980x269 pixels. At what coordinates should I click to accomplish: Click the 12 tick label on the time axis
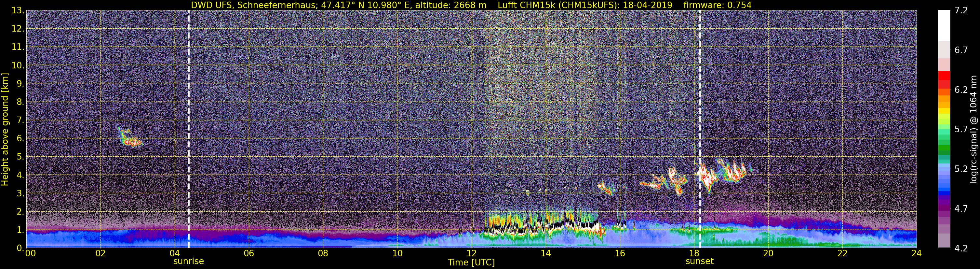click(x=471, y=254)
